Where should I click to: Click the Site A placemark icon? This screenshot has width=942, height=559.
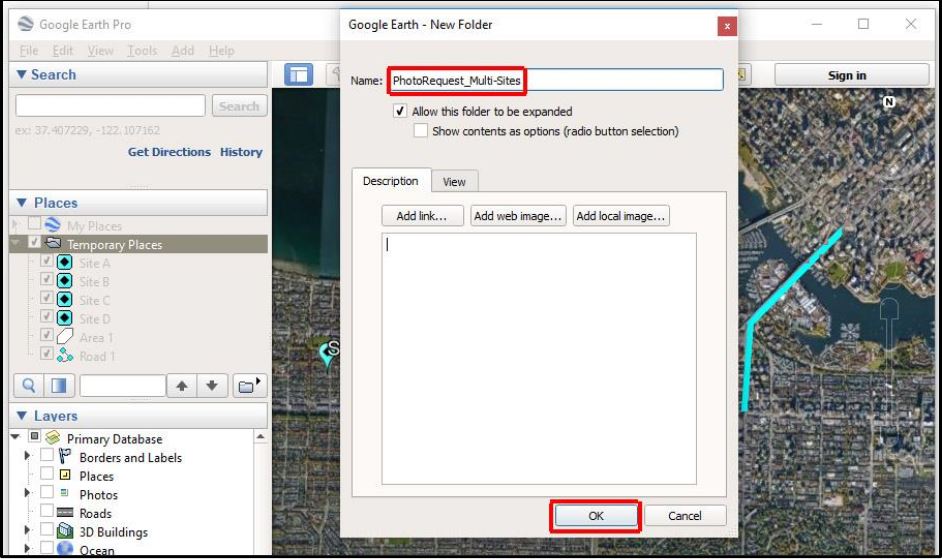[x=64, y=263]
